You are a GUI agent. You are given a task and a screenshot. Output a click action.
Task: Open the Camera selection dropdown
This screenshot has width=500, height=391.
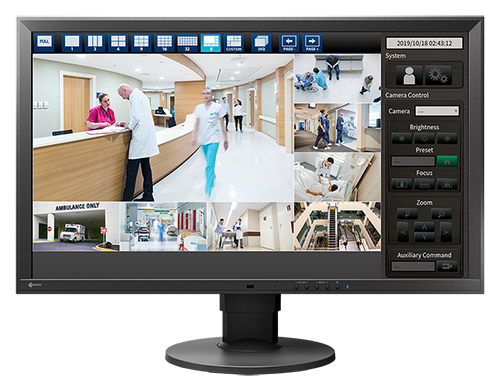[x=437, y=111]
